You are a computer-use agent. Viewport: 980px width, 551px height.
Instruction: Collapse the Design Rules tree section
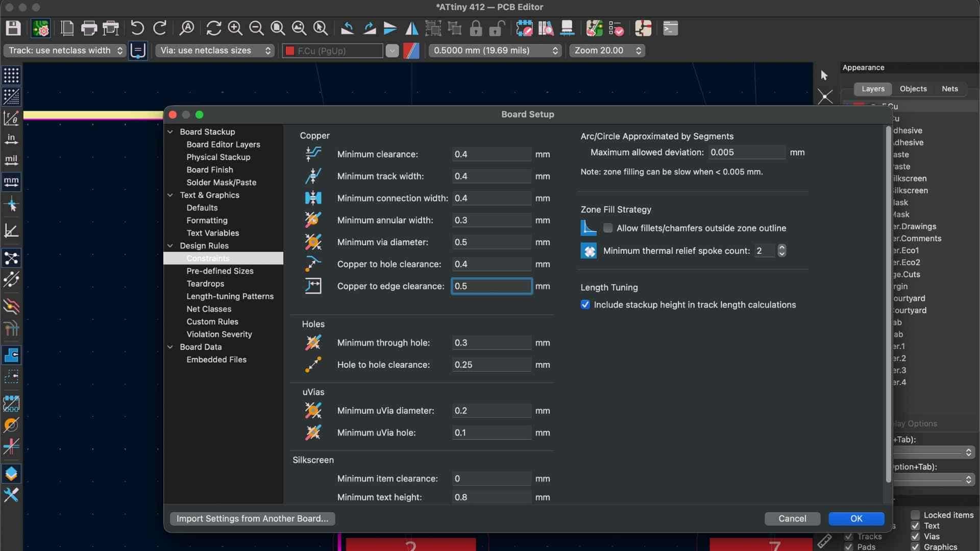click(x=170, y=246)
